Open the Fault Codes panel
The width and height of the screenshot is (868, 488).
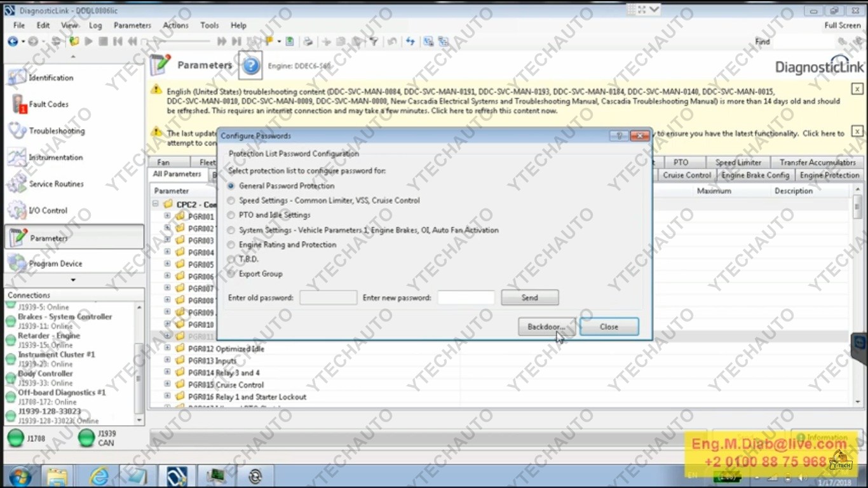click(x=74, y=104)
